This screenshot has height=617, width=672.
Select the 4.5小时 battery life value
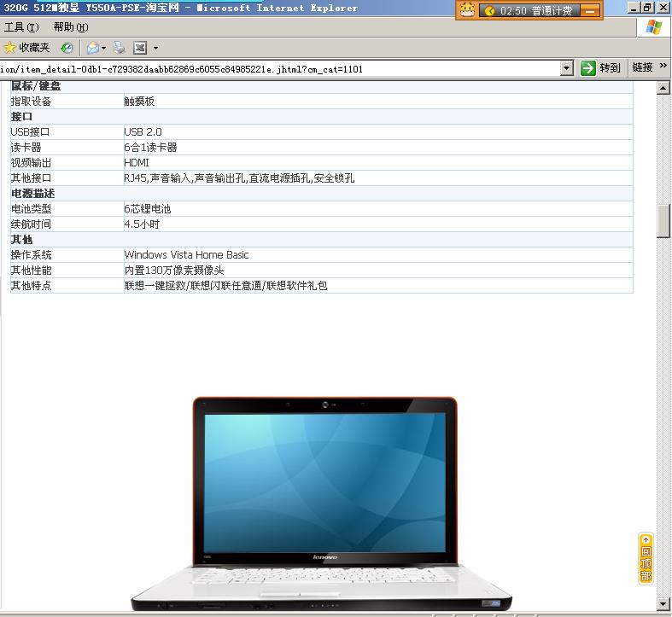click(x=142, y=224)
